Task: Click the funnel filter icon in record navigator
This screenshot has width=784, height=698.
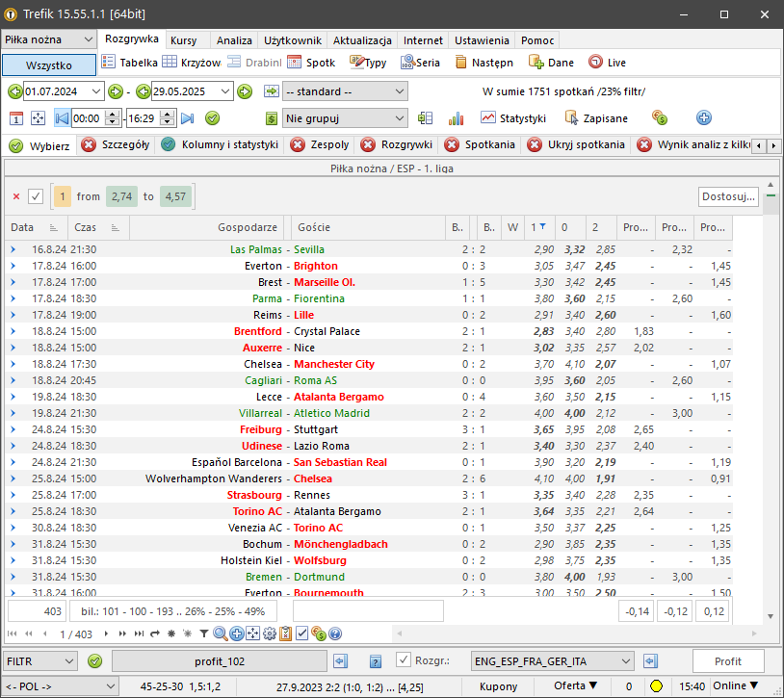Action: (203, 633)
